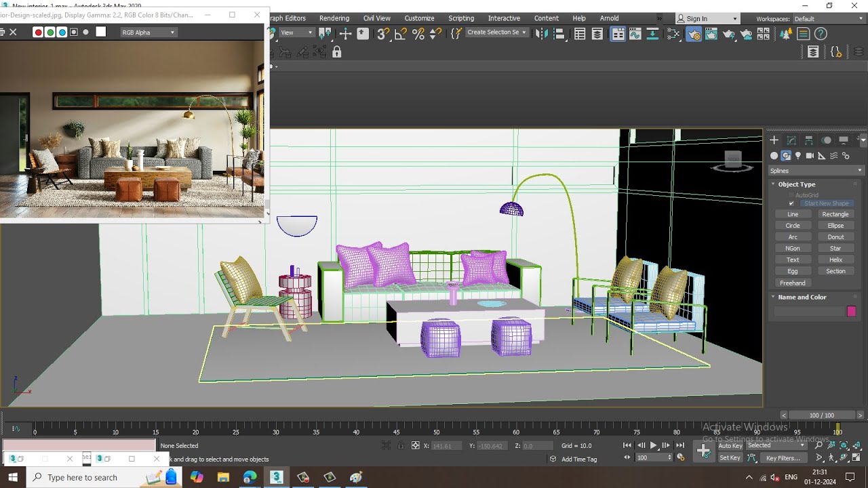The height and width of the screenshot is (488, 868).
Task: Toggle the Scene Explorer icon
Action: click(x=580, y=33)
